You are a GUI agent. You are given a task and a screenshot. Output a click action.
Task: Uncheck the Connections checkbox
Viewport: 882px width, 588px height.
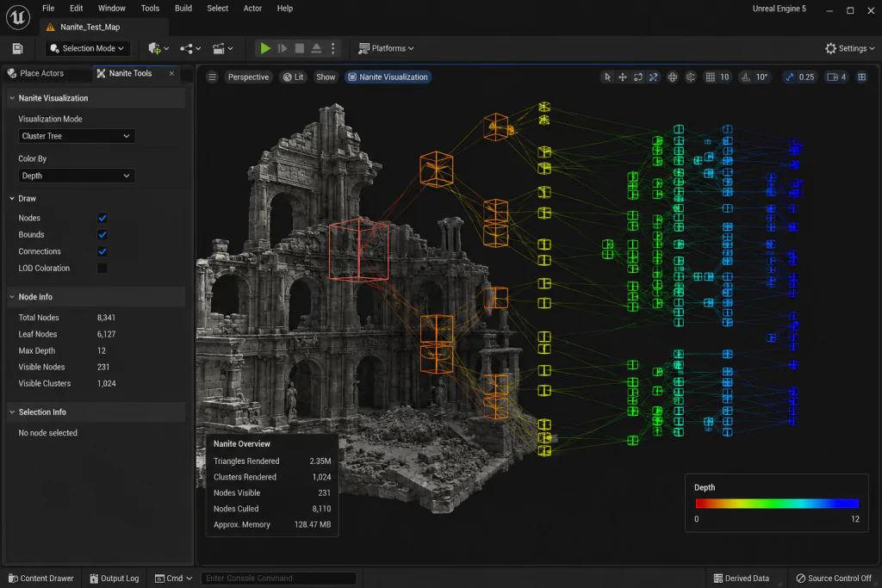coord(102,251)
